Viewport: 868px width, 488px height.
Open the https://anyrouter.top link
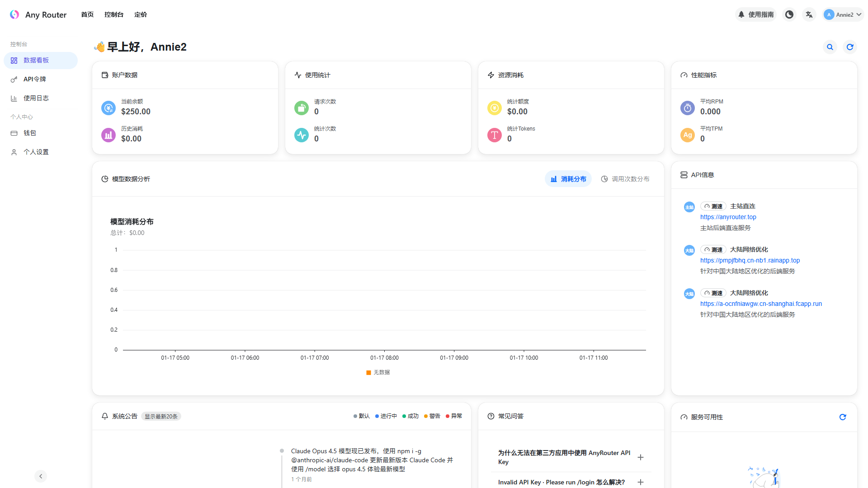tap(728, 217)
